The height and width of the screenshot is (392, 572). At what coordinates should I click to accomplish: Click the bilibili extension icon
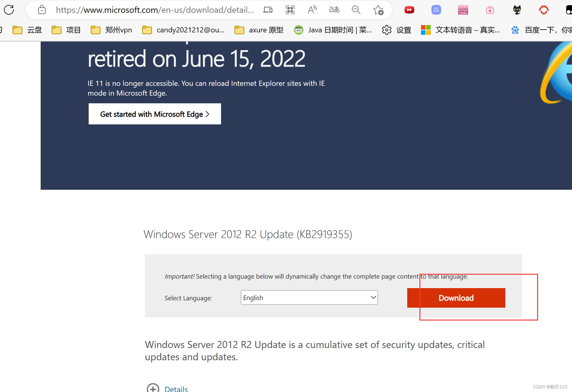click(x=463, y=10)
